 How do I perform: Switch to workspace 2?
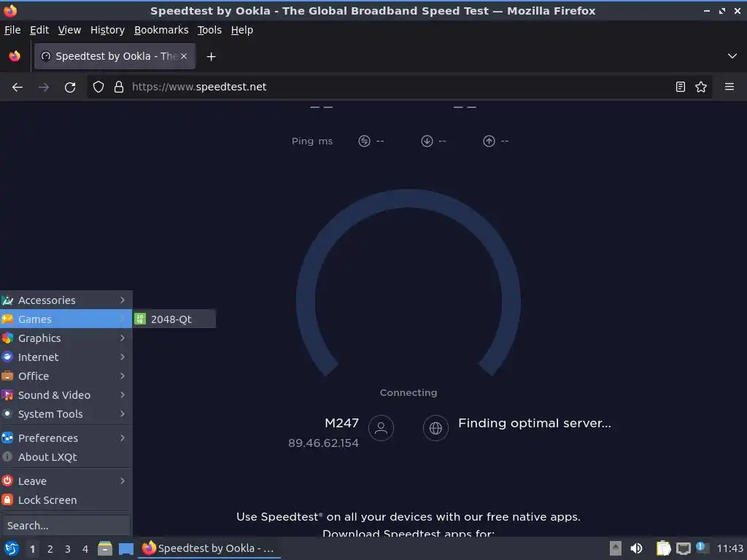click(x=50, y=549)
